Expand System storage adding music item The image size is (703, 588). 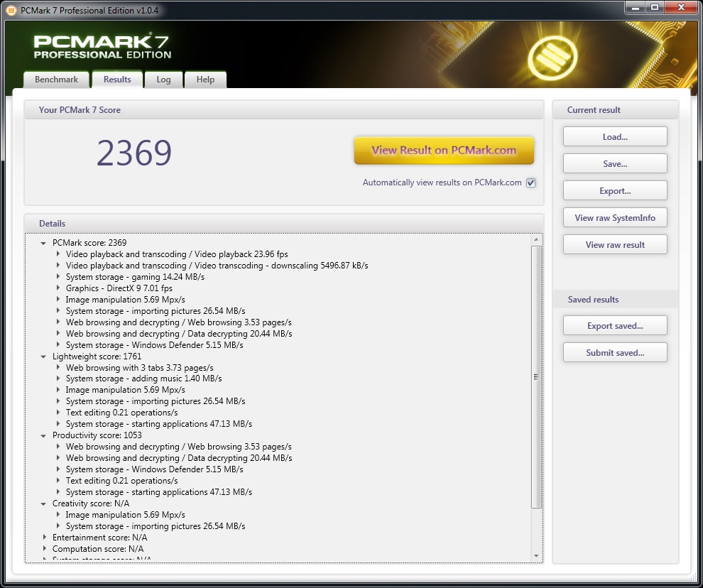click(58, 378)
